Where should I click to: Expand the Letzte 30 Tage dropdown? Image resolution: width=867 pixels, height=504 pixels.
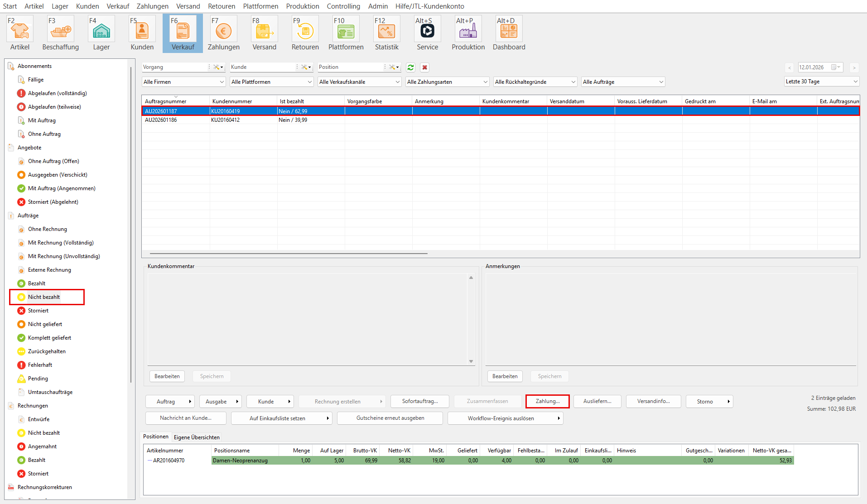click(821, 82)
